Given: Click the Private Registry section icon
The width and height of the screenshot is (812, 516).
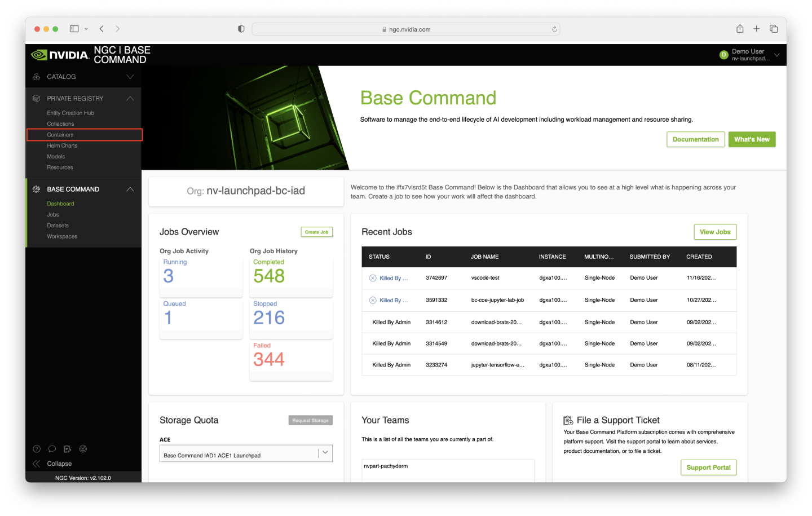Looking at the screenshot, I should (x=37, y=98).
